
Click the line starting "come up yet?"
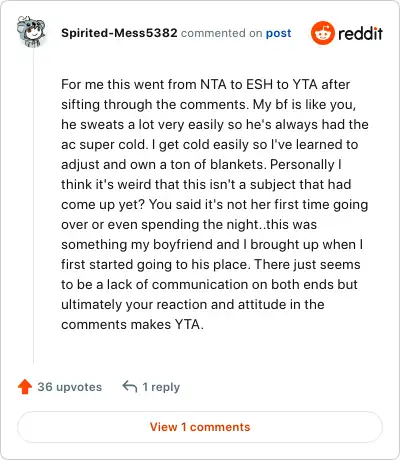(214, 205)
